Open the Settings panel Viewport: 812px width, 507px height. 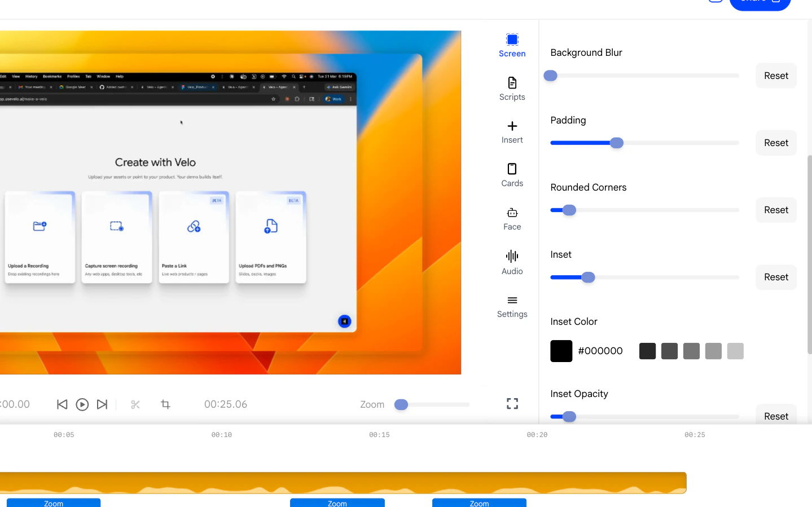pyautogui.click(x=512, y=306)
